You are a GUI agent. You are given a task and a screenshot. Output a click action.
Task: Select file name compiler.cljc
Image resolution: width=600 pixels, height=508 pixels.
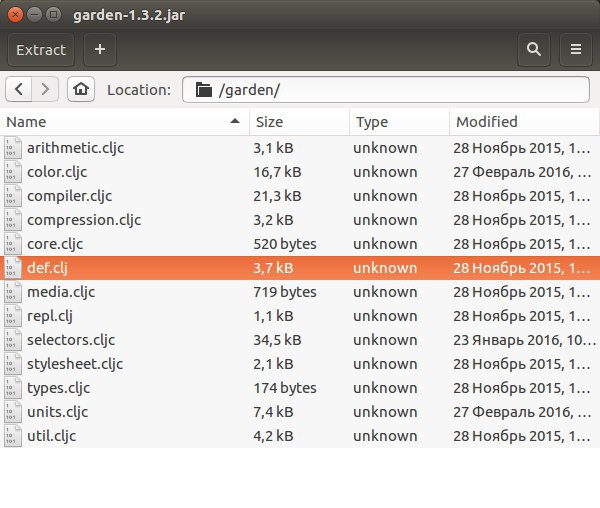pos(70,197)
